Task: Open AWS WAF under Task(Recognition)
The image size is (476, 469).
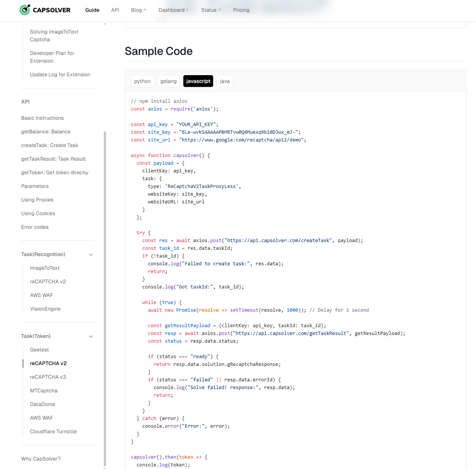Action: pyautogui.click(x=42, y=295)
